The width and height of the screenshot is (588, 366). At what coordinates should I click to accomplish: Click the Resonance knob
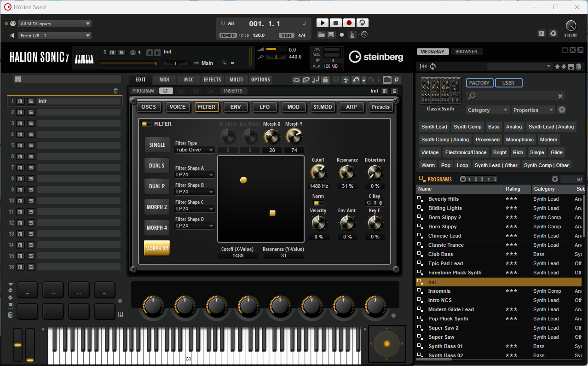347,172
